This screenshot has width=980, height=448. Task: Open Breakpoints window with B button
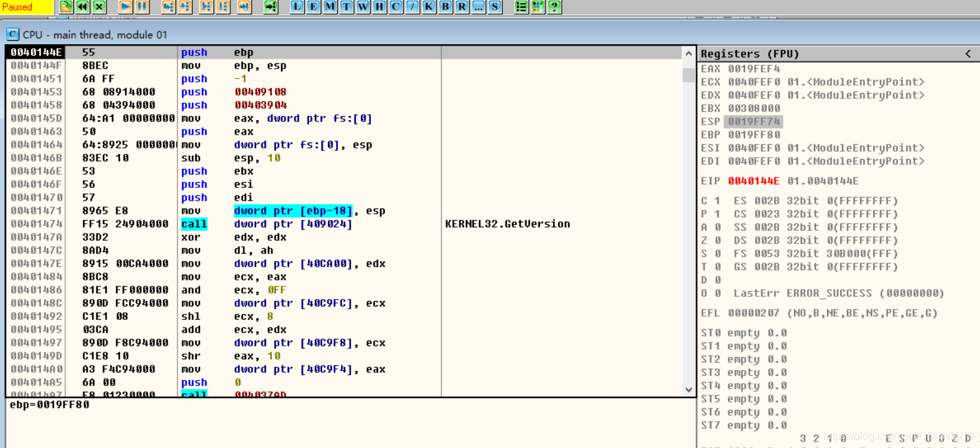(x=445, y=7)
